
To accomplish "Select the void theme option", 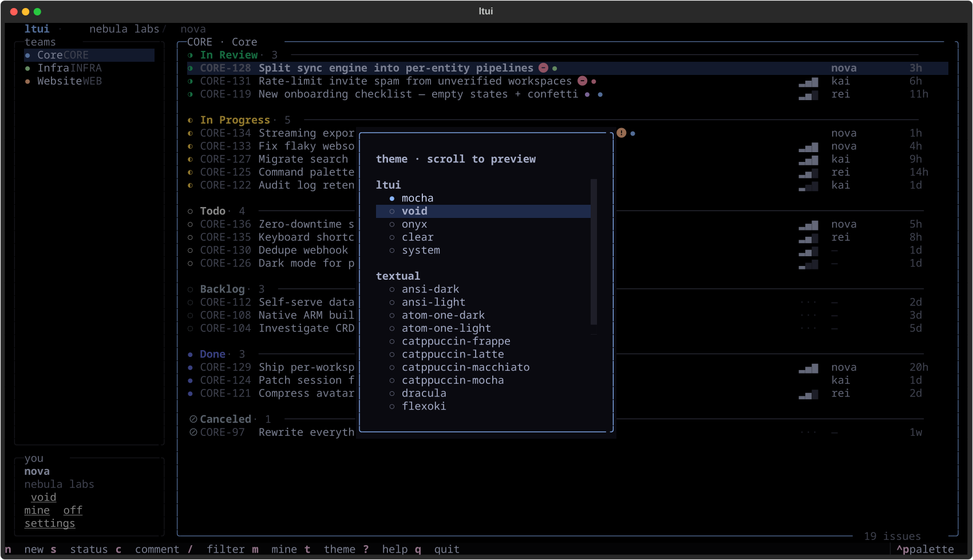I will (483, 211).
